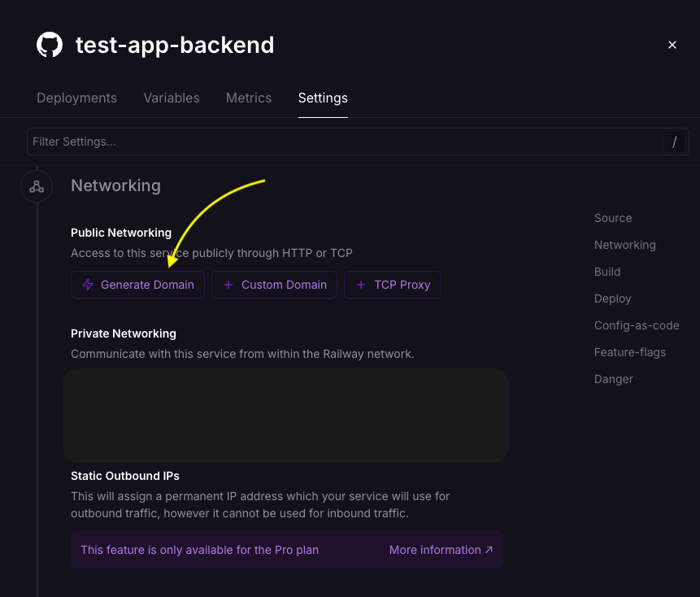The height and width of the screenshot is (597, 700).
Task: Select the Settings tab
Action: point(323,98)
